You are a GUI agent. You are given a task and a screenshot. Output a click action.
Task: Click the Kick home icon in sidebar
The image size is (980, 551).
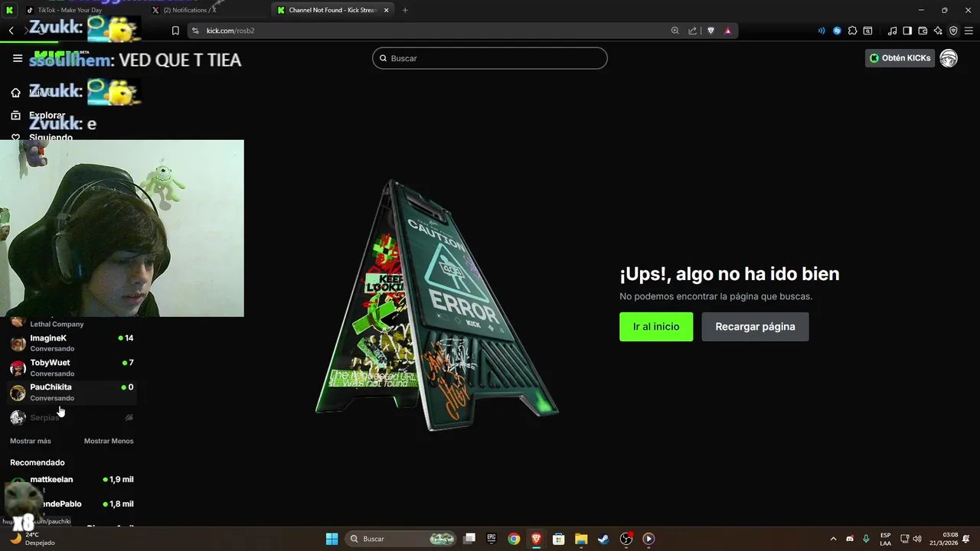click(x=15, y=93)
